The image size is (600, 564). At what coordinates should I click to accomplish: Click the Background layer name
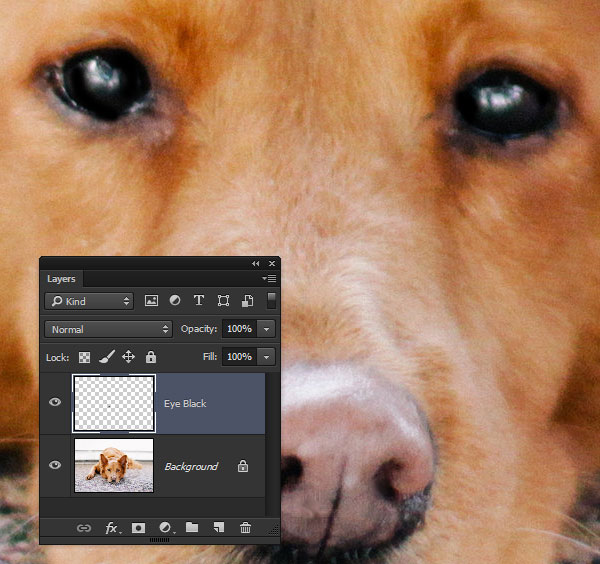point(191,466)
